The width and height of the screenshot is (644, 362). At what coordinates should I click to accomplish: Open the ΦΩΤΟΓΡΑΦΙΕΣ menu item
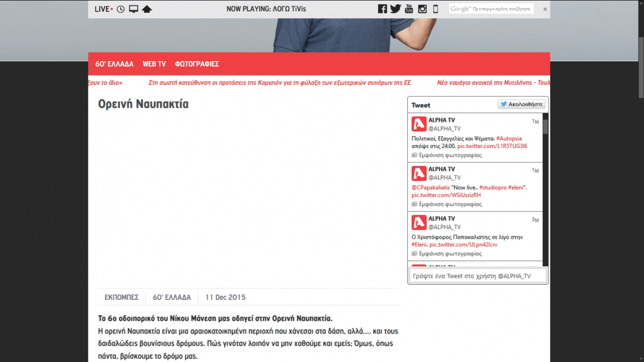point(197,64)
